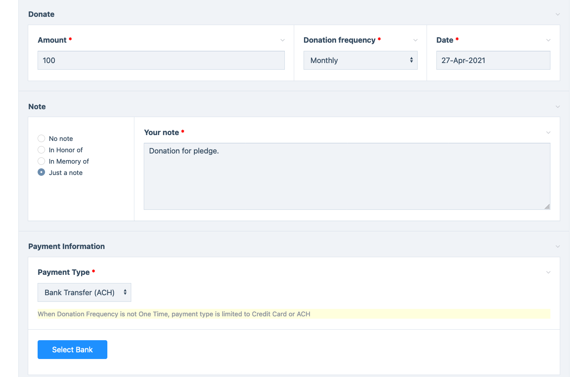Grab the note textarea resize handle
588x377 pixels.
(x=547, y=207)
